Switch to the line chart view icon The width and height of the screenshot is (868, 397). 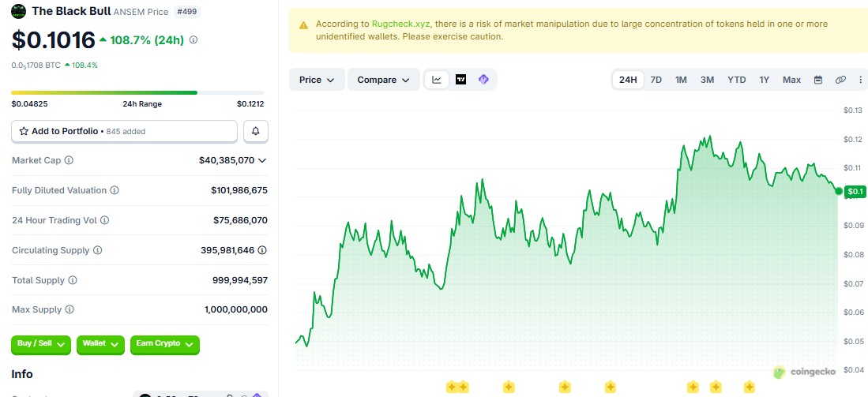click(437, 80)
